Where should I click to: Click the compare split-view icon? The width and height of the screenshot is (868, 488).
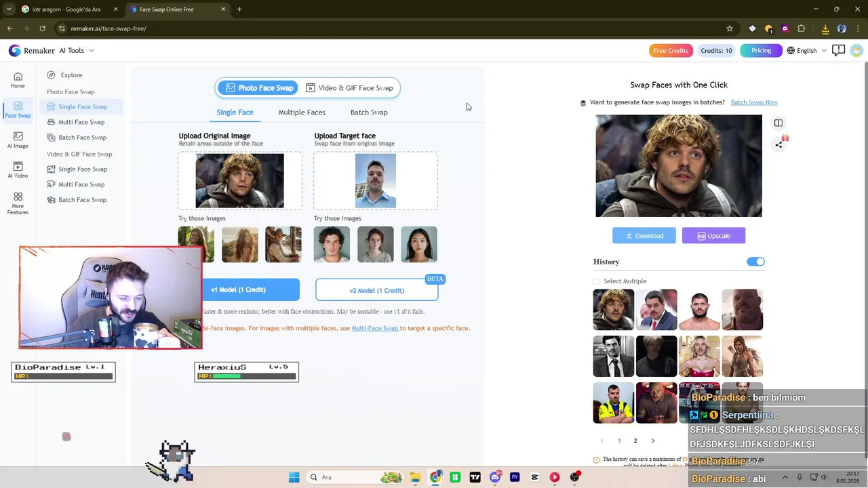pyautogui.click(x=778, y=123)
